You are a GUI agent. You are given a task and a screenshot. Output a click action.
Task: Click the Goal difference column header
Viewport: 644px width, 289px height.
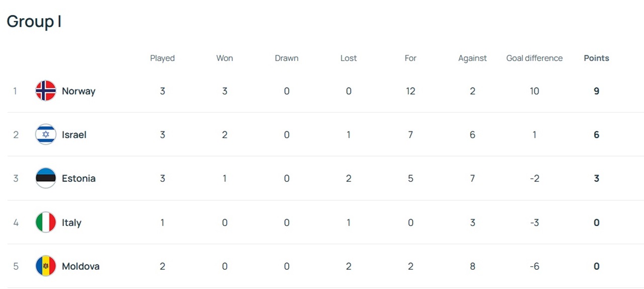534,58
